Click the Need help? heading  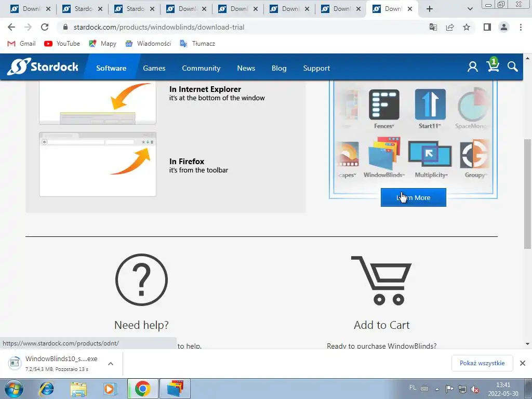141,325
